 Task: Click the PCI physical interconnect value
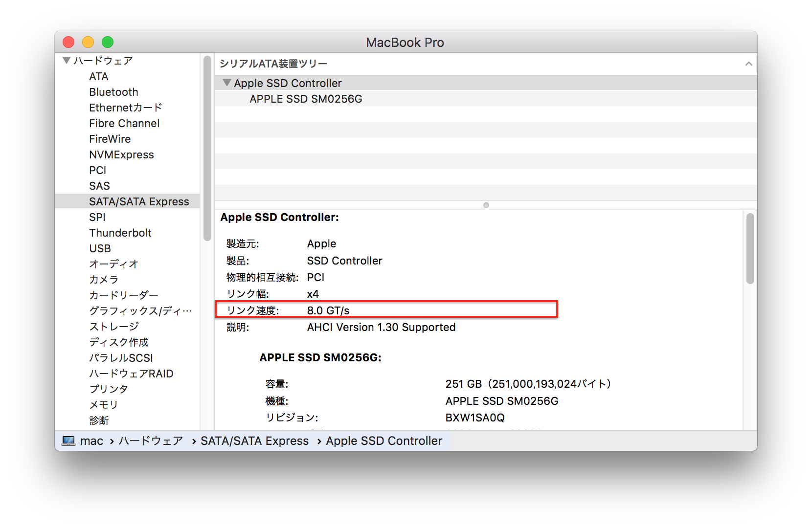(x=316, y=277)
